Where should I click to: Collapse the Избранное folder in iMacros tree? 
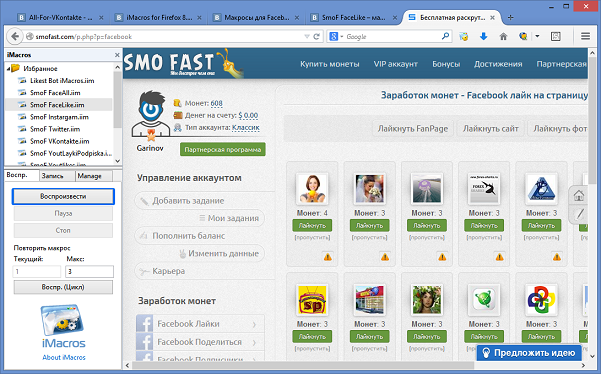(x=8, y=69)
